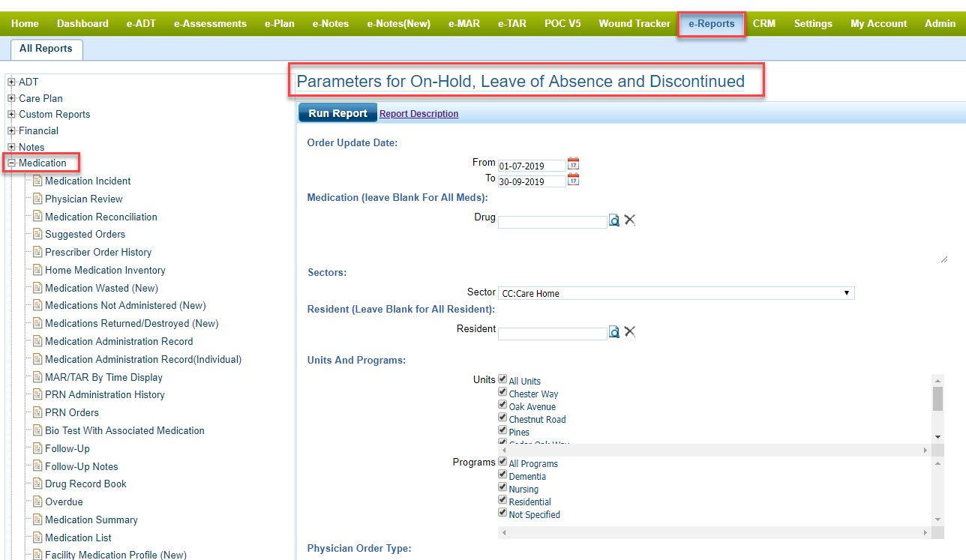Click document icon beside PRN Orders
The width and height of the screenshot is (966, 560).
tap(37, 412)
